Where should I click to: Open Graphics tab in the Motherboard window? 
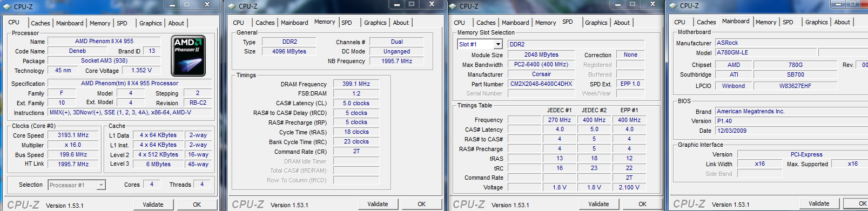tap(816, 22)
